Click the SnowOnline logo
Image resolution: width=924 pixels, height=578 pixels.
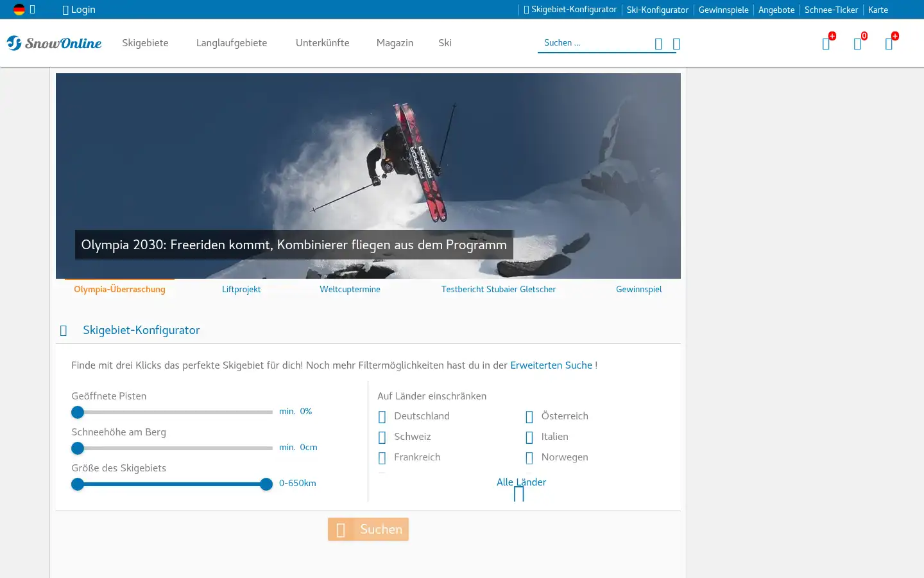tap(54, 43)
